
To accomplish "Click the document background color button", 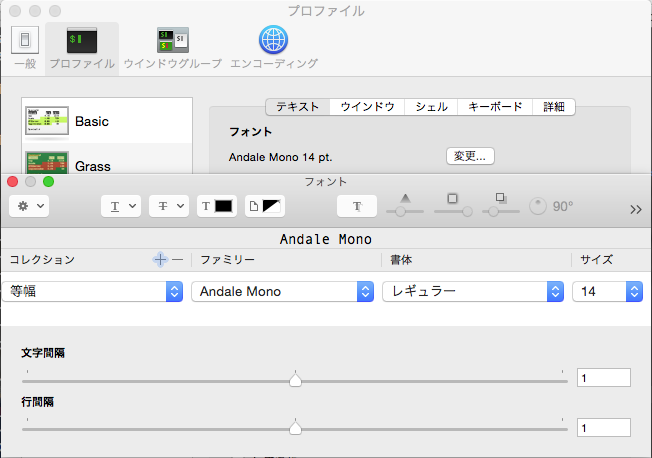I will [x=266, y=206].
